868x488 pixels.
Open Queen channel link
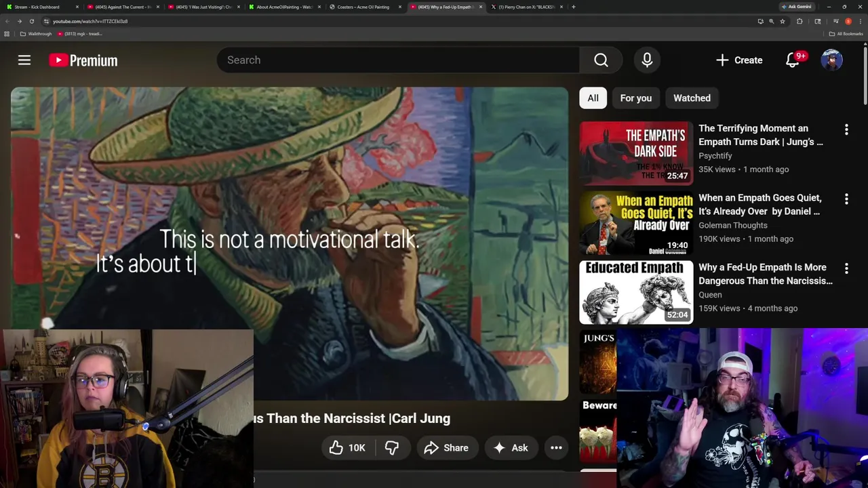pyautogui.click(x=710, y=295)
